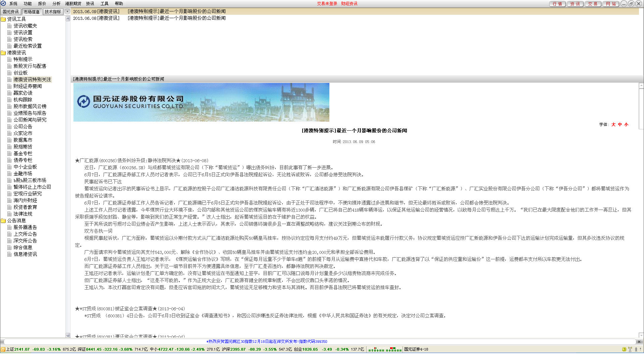The image size is (644, 354).
Task: Click the Guoyuan Securities banner image
Action: point(201,102)
